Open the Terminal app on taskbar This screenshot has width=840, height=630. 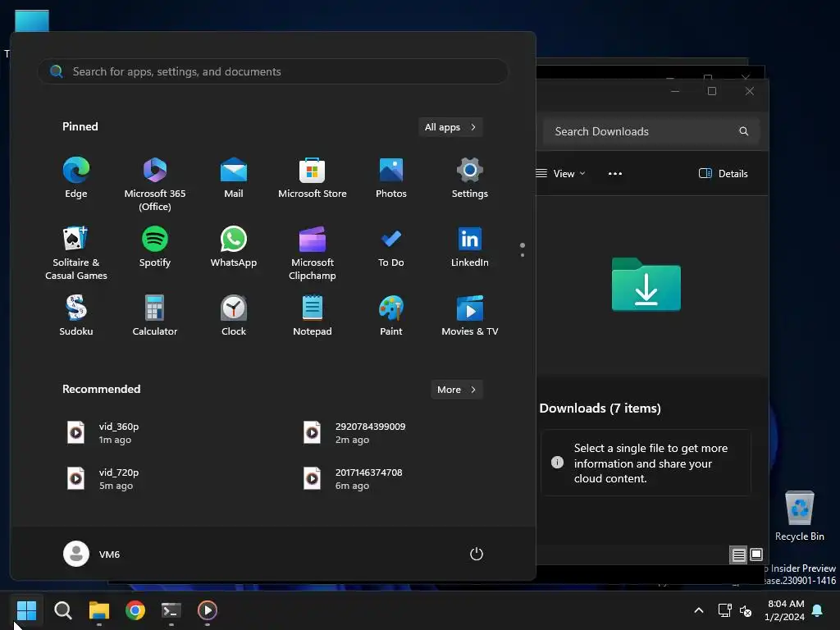tap(171, 610)
